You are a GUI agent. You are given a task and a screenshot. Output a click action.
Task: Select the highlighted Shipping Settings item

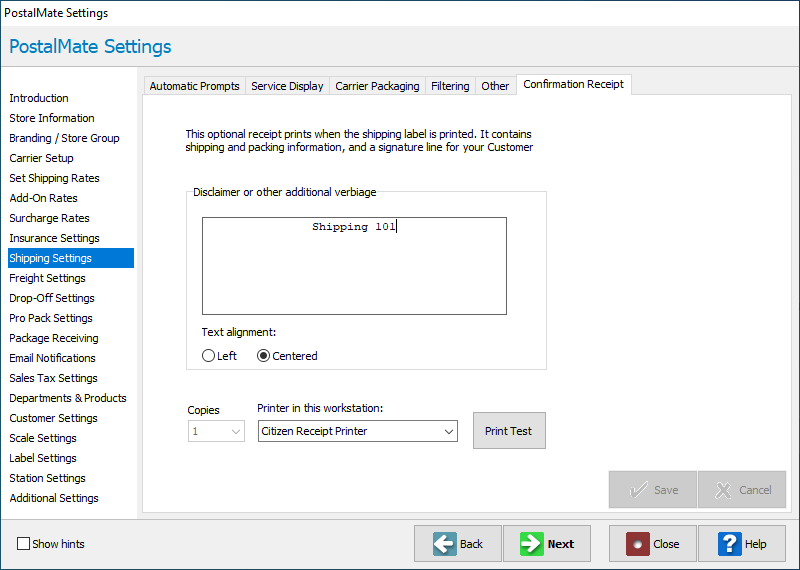pyautogui.click(x=71, y=258)
